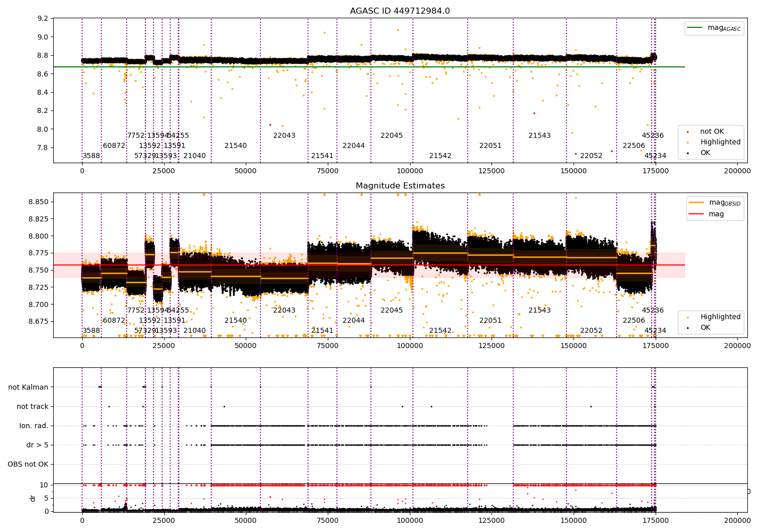The image size is (760, 532).
Task: Click obsid label 22044 in the top plot
Action: coord(354,146)
